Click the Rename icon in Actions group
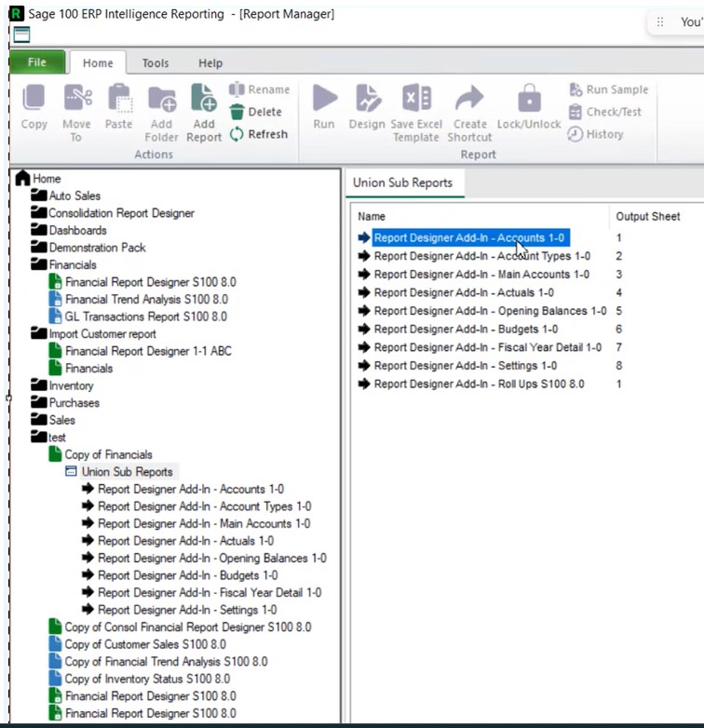The image size is (704, 728). pos(237,89)
